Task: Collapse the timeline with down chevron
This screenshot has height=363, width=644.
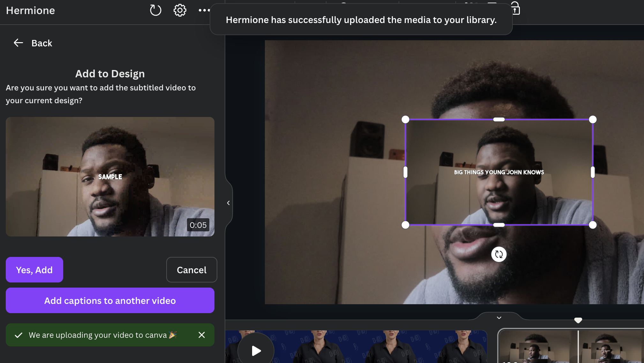Action: [x=499, y=318]
